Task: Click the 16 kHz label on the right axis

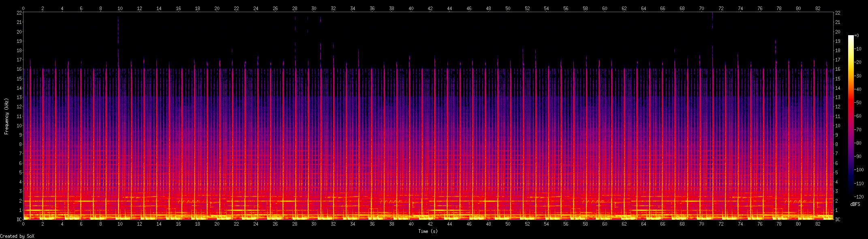Action: click(x=838, y=69)
